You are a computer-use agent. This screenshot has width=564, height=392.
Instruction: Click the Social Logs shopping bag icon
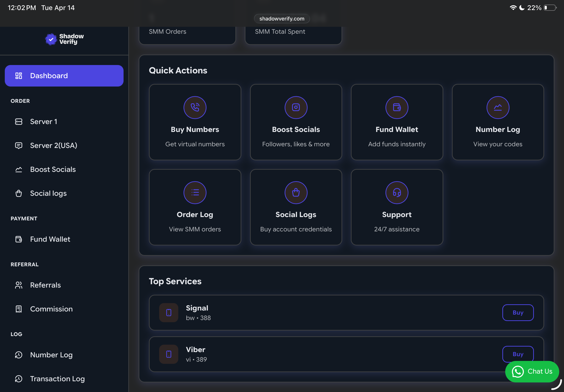pyautogui.click(x=296, y=192)
